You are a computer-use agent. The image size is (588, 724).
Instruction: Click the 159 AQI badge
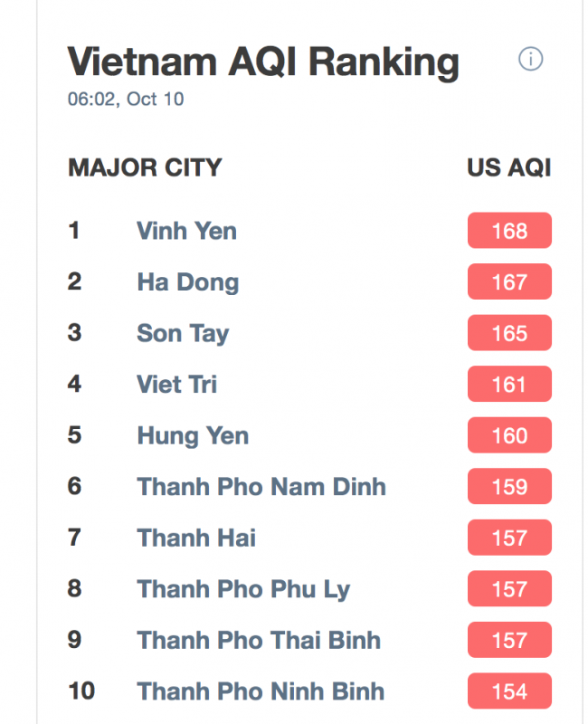[509, 487]
